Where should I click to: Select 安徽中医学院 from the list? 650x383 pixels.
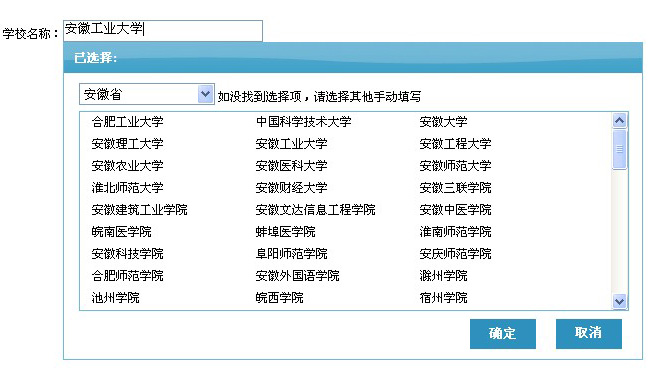click(455, 210)
